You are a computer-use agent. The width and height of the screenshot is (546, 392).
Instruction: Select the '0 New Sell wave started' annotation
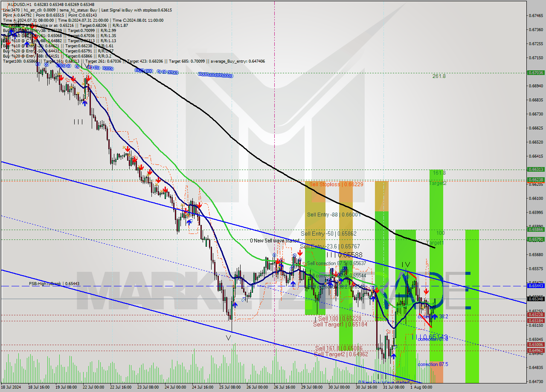pyautogui.click(x=274, y=241)
